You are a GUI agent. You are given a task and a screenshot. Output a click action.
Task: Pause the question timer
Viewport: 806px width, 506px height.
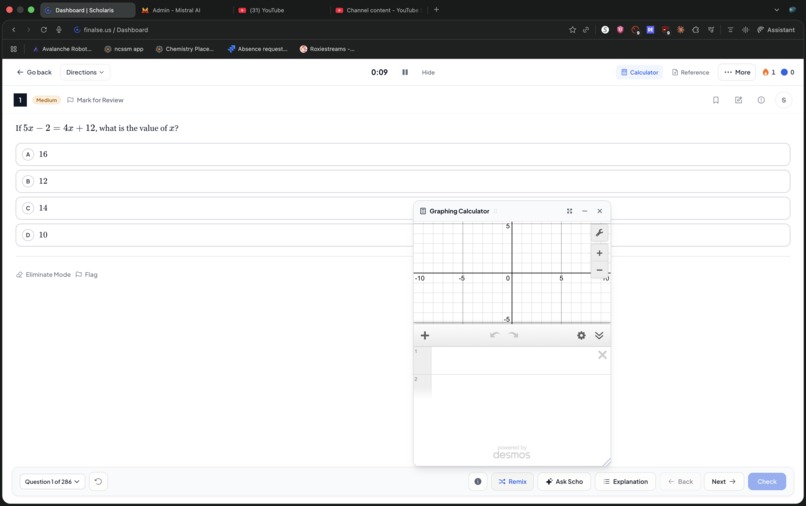(x=405, y=73)
